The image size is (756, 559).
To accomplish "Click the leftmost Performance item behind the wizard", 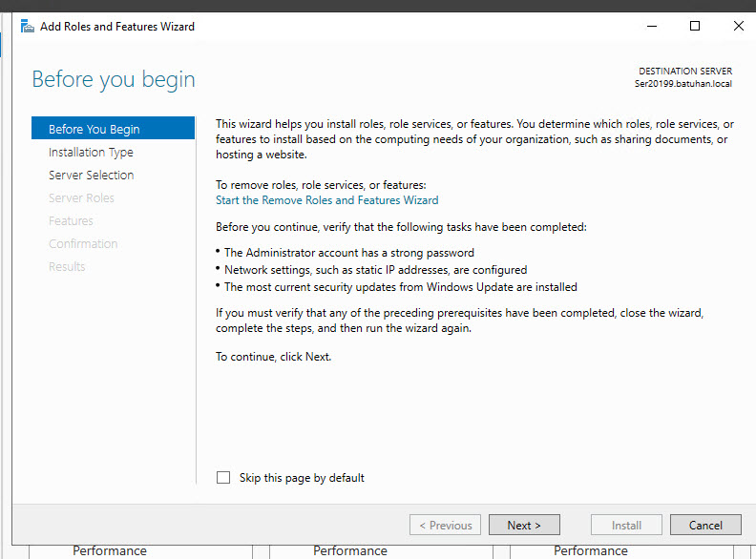I will point(110,551).
